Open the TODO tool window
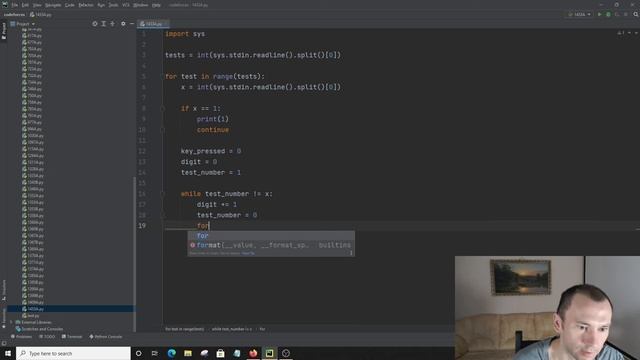The width and height of the screenshot is (640, 360). [47, 337]
